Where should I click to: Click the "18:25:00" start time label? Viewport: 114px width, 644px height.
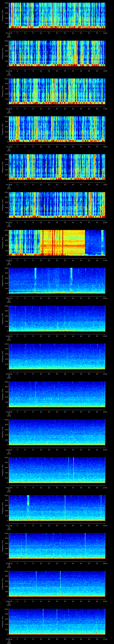[x=9, y=450]
